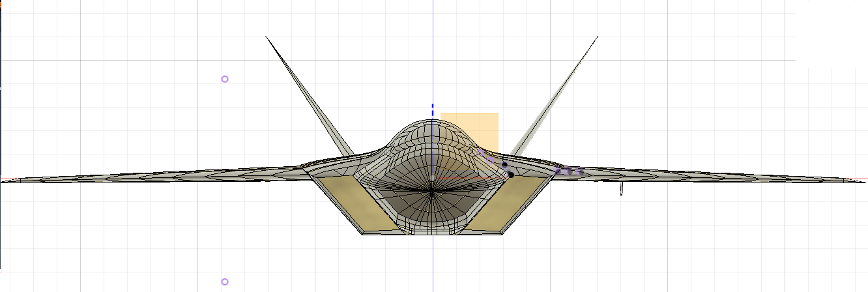
Task: Select the lower-left purple sketch point circle
Action: tap(225, 282)
